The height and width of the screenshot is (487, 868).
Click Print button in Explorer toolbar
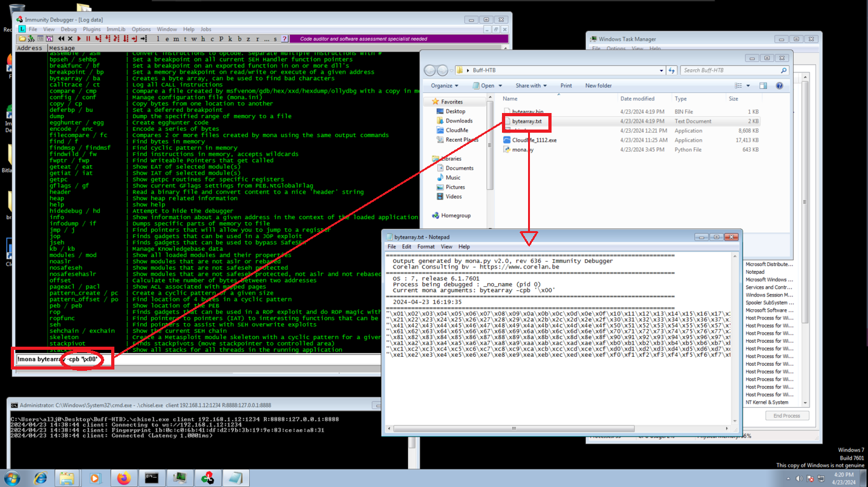coord(566,86)
